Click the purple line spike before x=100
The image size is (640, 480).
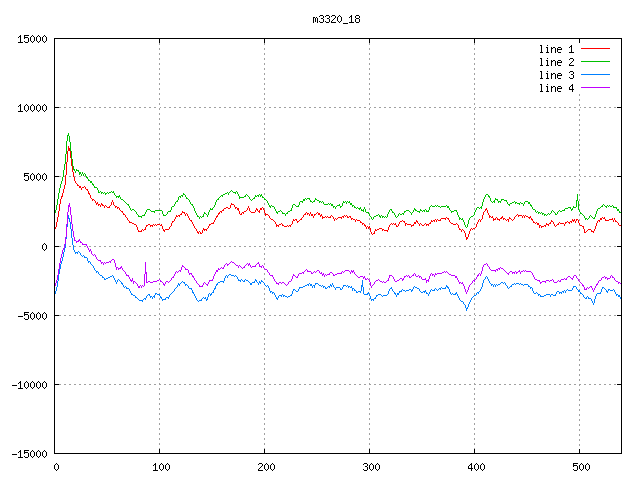click(x=145, y=263)
